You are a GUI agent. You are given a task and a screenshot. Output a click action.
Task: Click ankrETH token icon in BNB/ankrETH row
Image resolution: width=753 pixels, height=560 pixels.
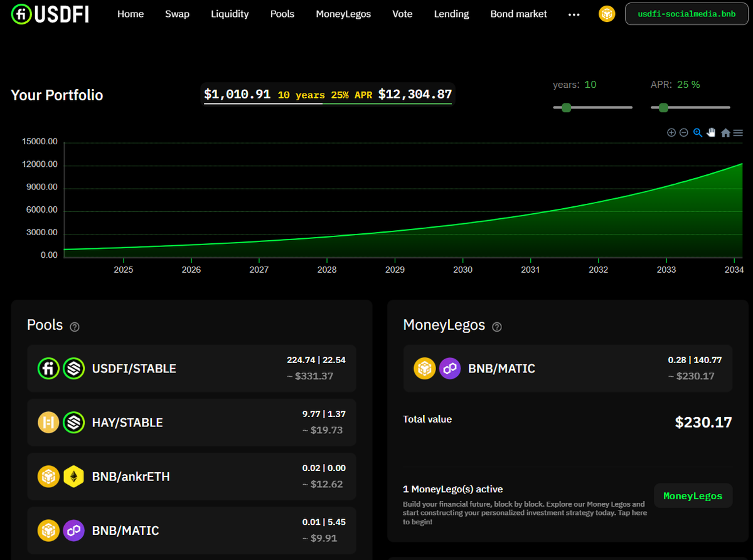click(73, 477)
